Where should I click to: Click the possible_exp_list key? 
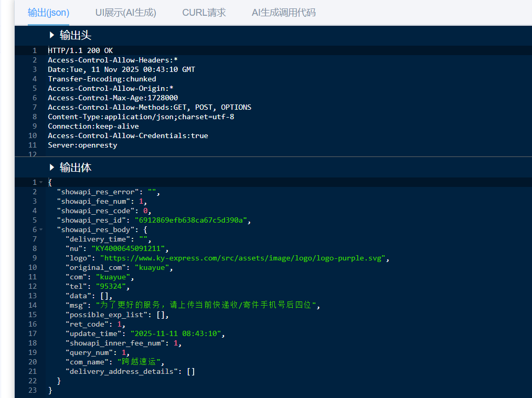[x=107, y=315]
